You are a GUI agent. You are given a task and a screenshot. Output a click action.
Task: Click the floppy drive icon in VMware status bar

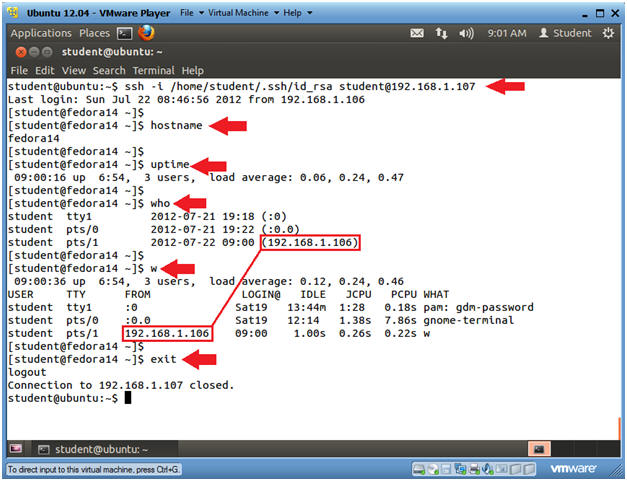click(446, 469)
